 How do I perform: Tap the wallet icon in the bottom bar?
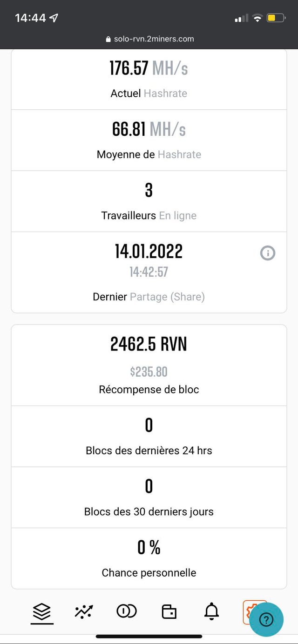point(169,611)
